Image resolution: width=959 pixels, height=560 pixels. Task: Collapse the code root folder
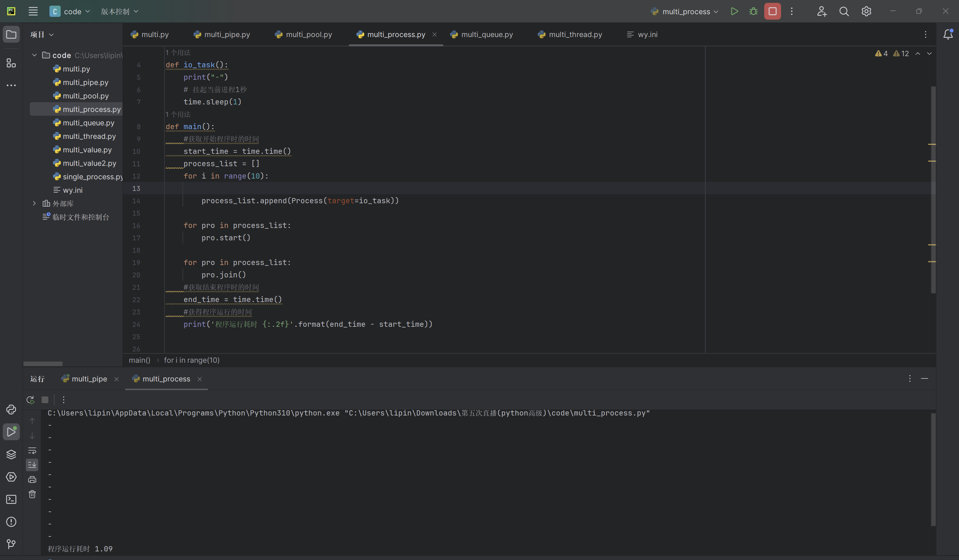tap(34, 55)
